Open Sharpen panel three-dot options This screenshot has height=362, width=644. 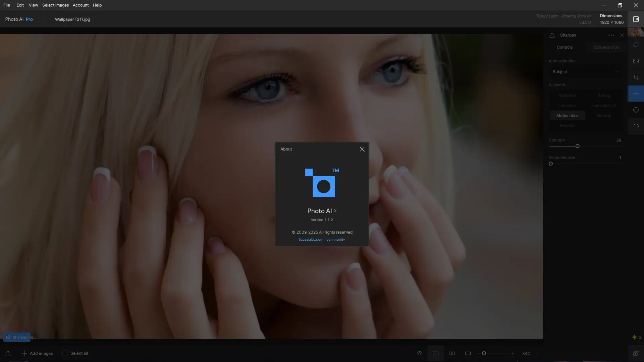point(611,35)
